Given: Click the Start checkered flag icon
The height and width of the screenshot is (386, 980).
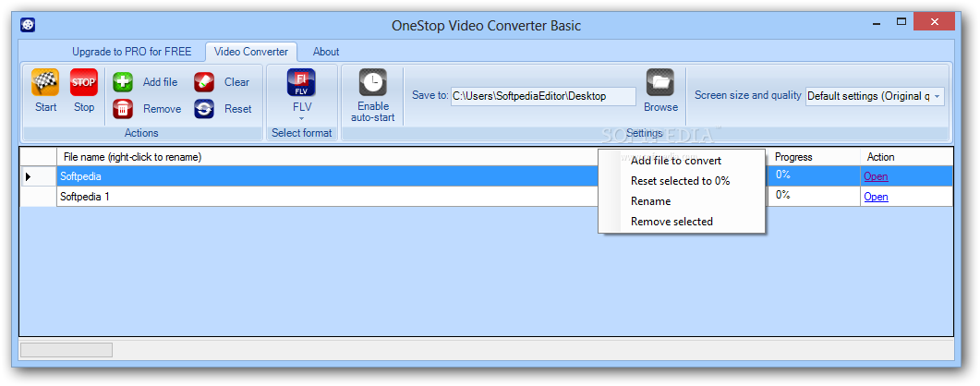Looking at the screenshot, I should click(45, 82).
